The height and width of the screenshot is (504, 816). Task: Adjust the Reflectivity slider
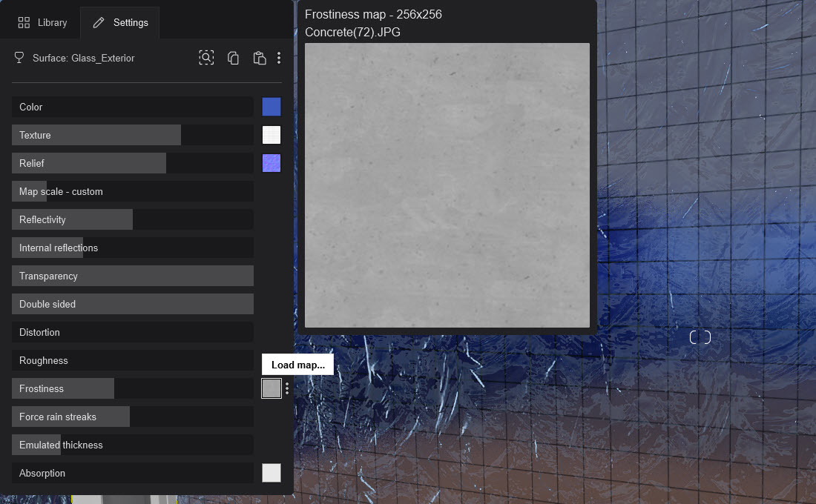[133, 219]
